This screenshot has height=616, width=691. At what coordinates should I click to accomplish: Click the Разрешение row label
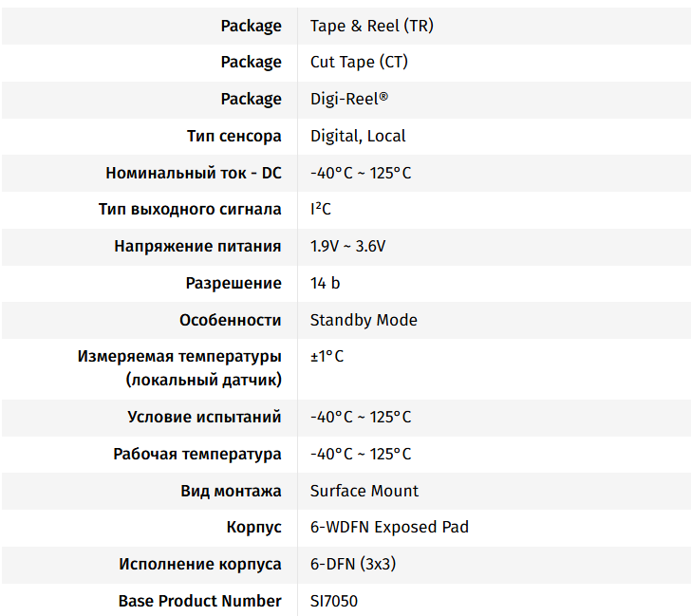233,283
